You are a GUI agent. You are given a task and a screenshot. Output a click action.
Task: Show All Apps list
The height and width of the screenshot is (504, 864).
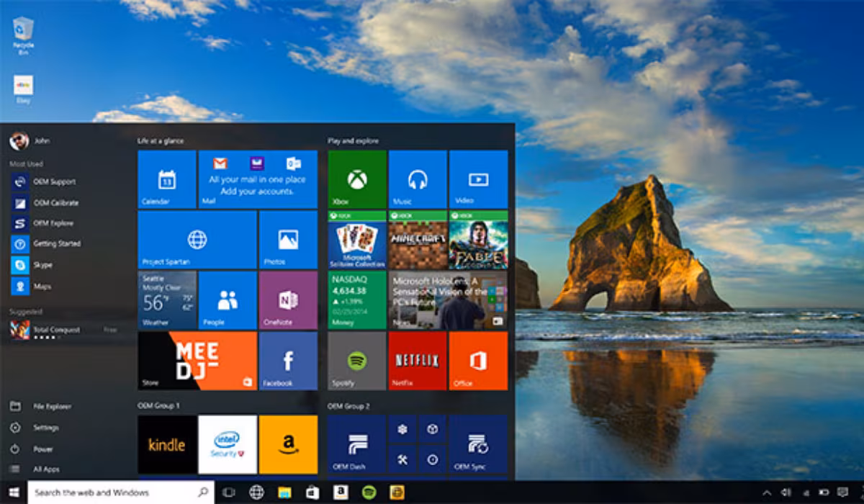point(35,469)
